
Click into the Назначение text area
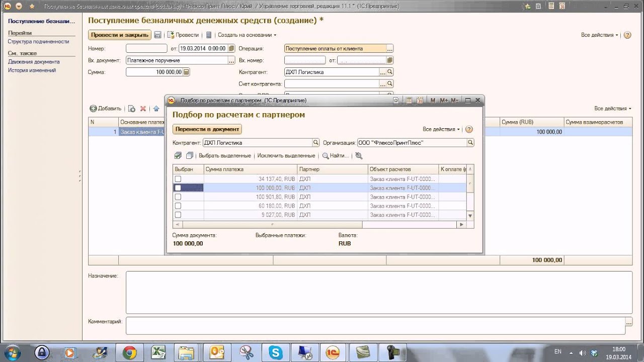point(379,293)
